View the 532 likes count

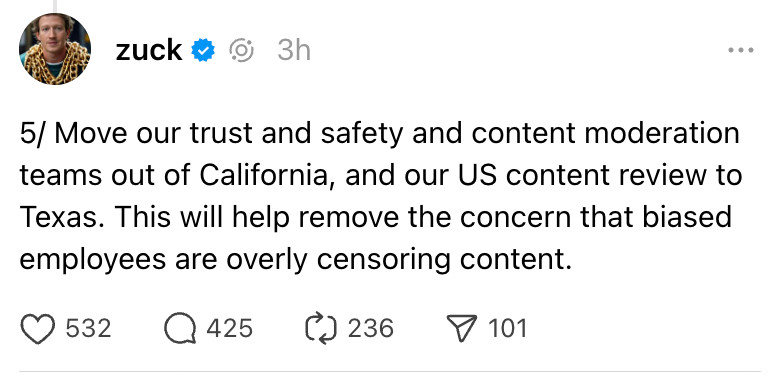pyautogui.click(x=88, y=329)
